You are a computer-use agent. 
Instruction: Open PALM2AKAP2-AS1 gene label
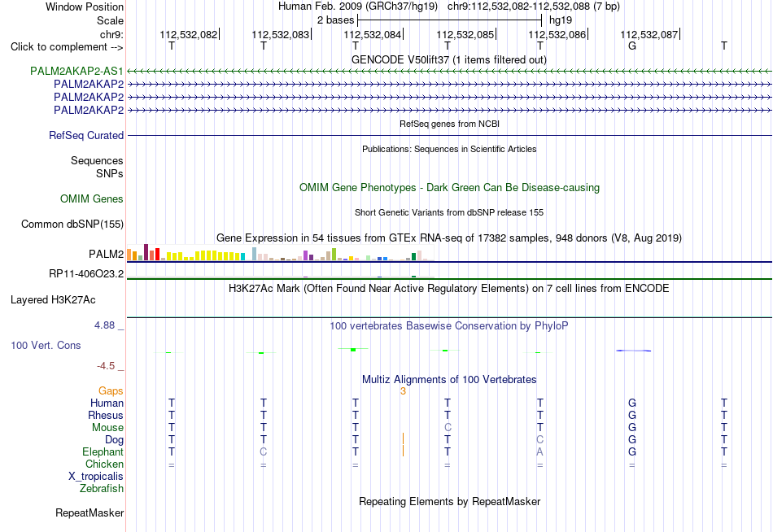point(76,71)
